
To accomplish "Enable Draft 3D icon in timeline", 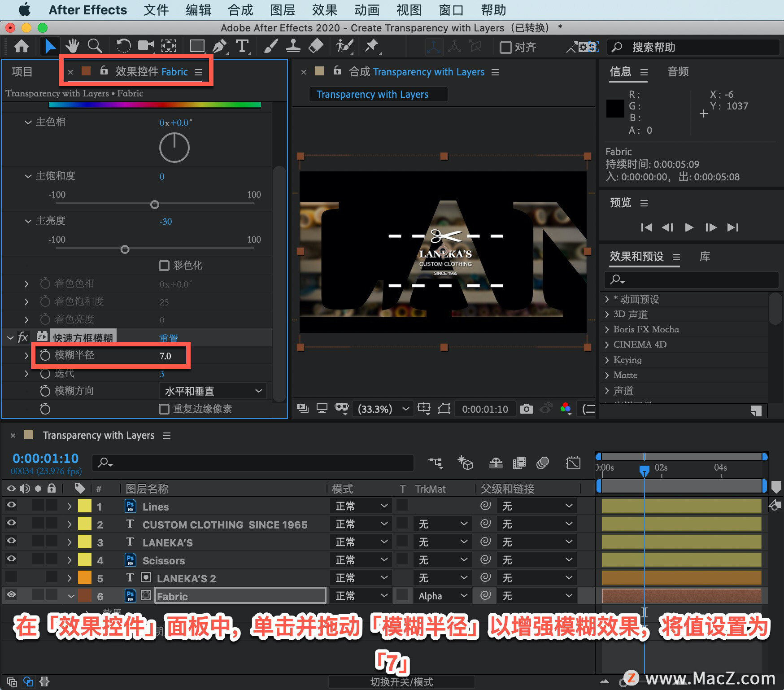I will tap(465, 463).
